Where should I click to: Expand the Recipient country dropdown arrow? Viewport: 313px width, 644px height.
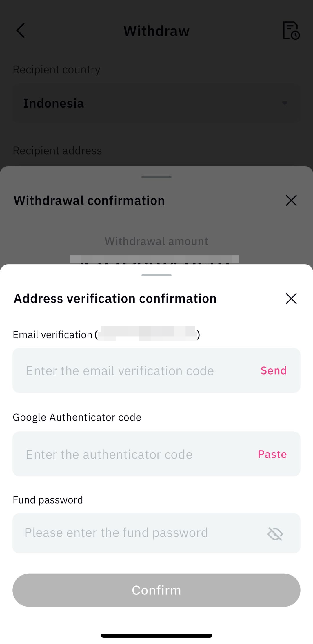285,103
